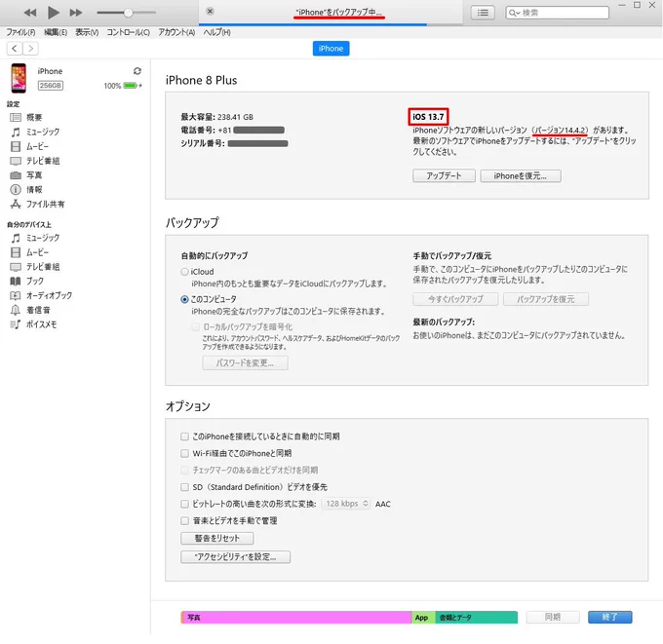Select the このコンピュータ radio button
This screenshot has width=663, height=644.
pos(184,299)
